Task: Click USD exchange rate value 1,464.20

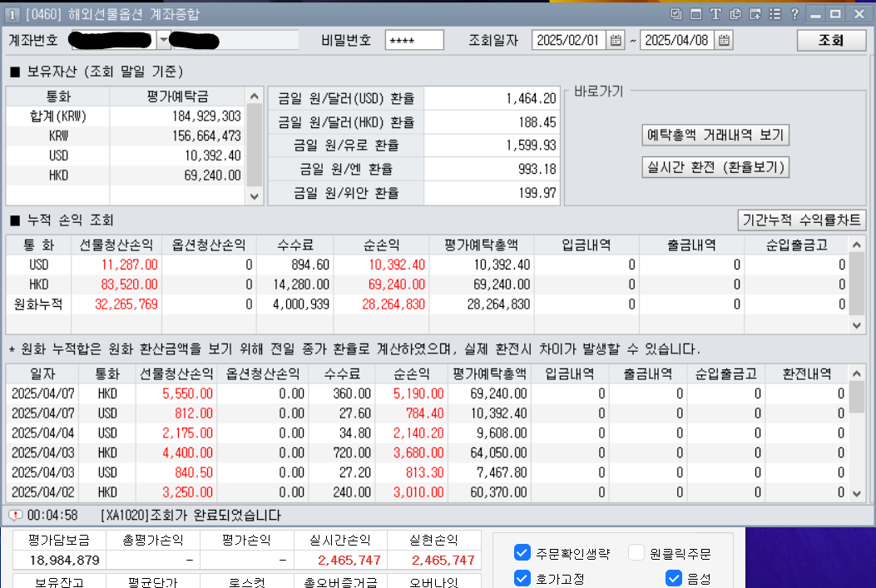Action: [531, 98]
